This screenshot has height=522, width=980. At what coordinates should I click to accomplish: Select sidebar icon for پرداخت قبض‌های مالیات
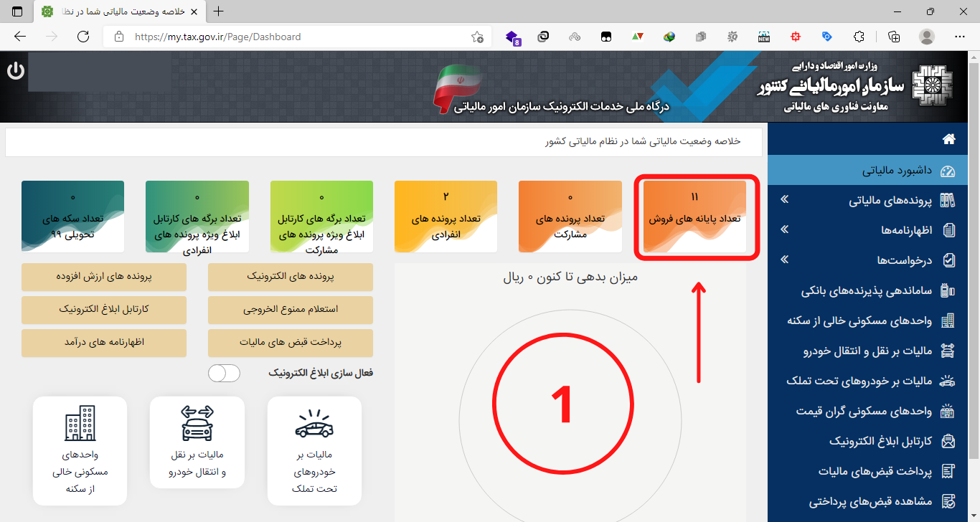948,471
